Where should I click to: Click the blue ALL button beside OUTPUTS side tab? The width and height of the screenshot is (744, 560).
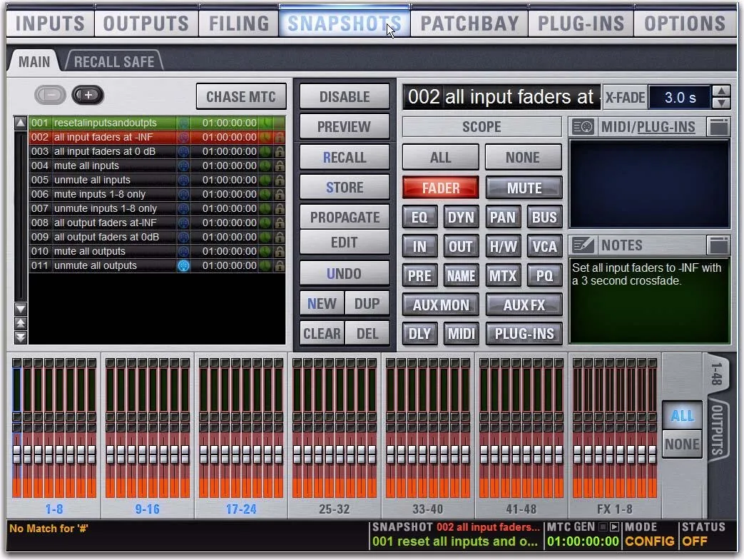tap(682, 416)
